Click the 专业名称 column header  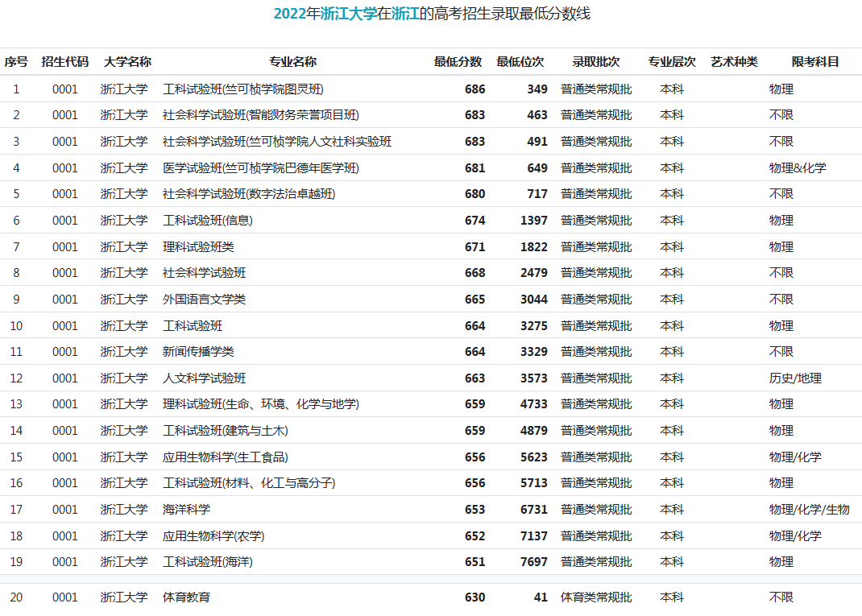click(x=293, y=61)
